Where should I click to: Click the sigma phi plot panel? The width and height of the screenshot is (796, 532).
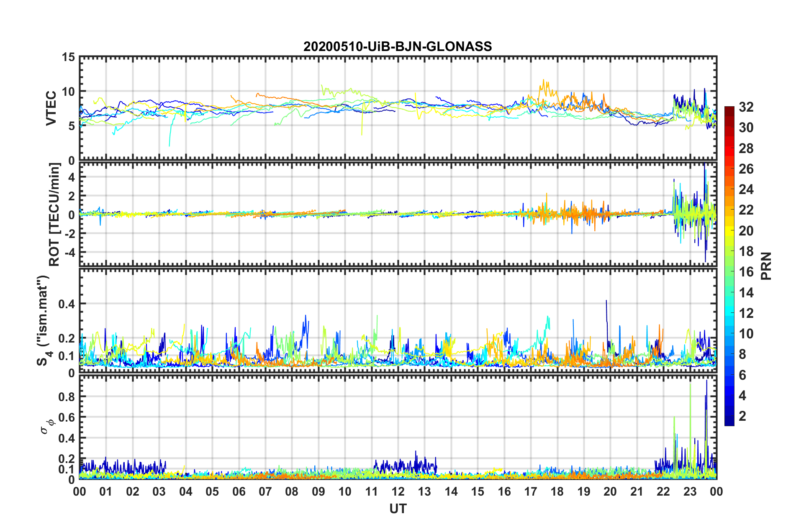[398, 427]
